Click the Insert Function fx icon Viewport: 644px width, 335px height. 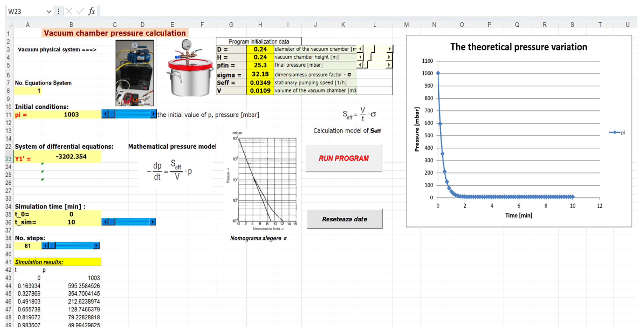click(91, 11)
